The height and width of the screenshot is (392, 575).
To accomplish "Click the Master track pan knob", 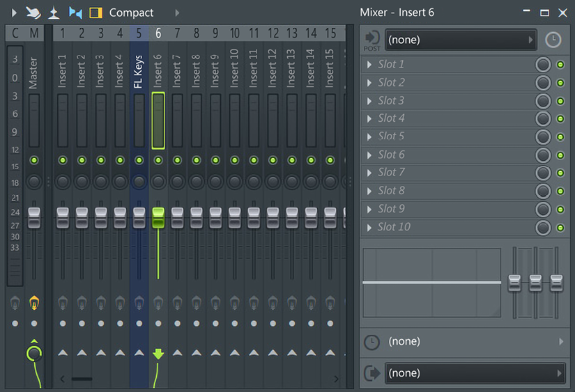I will tap(34, 182).
